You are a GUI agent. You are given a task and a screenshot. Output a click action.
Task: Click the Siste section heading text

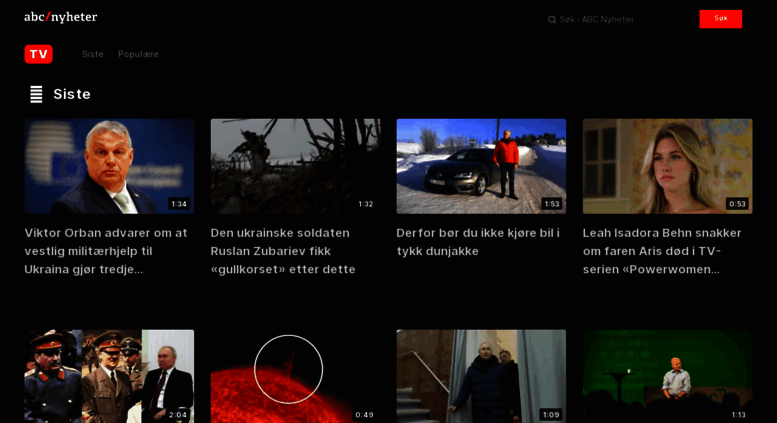click(72, 94)
